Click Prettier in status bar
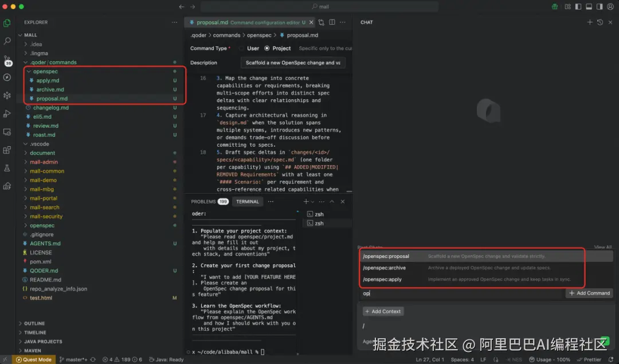This screenshot has width=619, height=364. [x=589, y=360]
